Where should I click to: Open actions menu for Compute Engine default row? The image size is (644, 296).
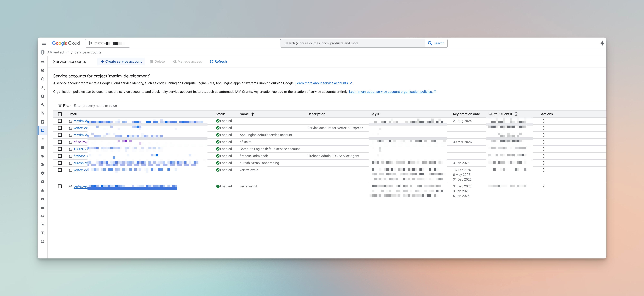544,149
